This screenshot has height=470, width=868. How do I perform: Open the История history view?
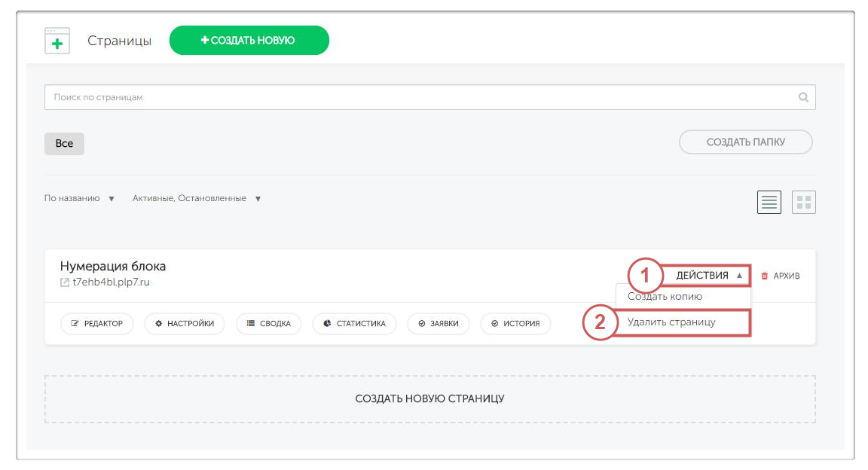click(515, 323)
